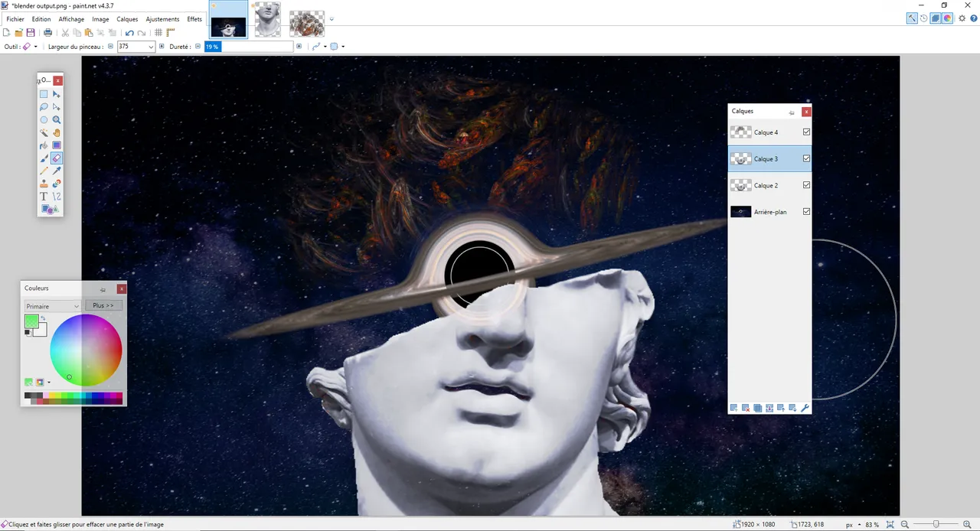Choose the Zoom magnifier tool
The width and height of the screenshot is (980, 531).
pos(57,120)
